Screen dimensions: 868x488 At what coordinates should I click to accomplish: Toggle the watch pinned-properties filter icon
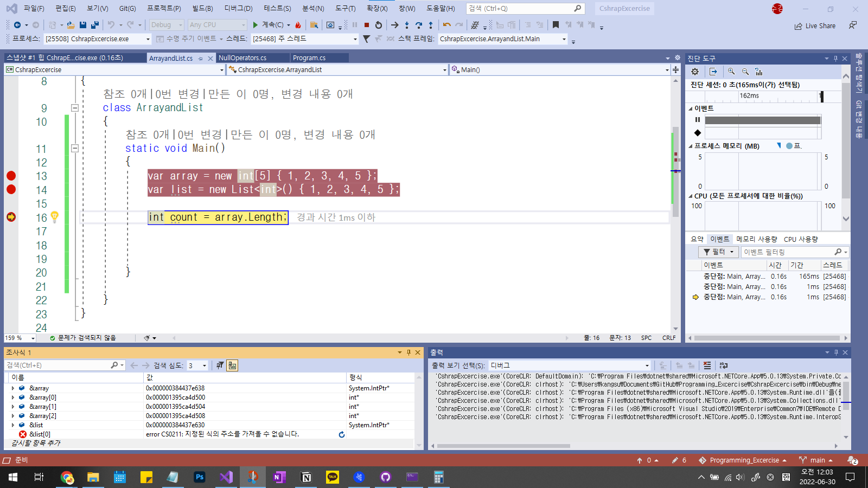[x=220, y=365]
